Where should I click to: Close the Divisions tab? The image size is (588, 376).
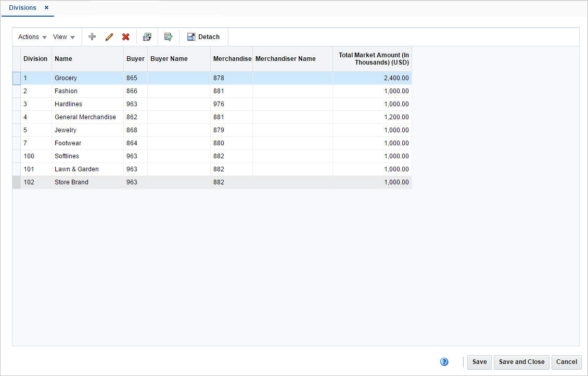coord(46,7)
